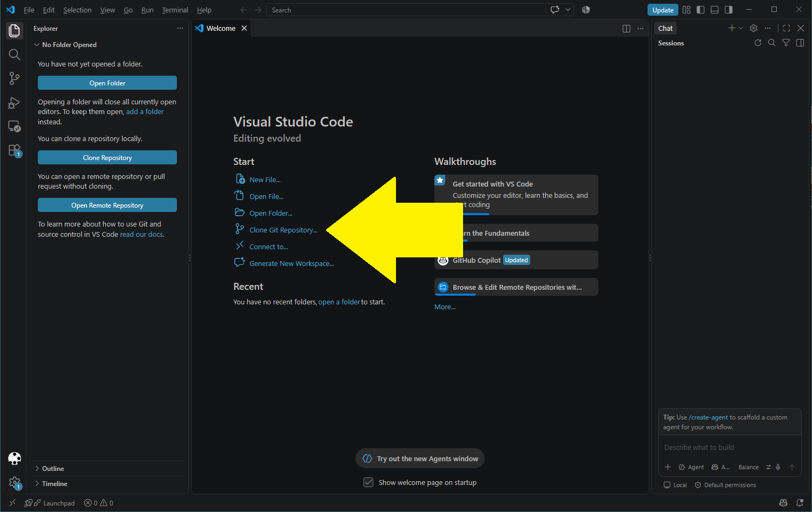Open notifications bell in the status bar
This screenshot has width=812, height=512.
tap(800, 503)
